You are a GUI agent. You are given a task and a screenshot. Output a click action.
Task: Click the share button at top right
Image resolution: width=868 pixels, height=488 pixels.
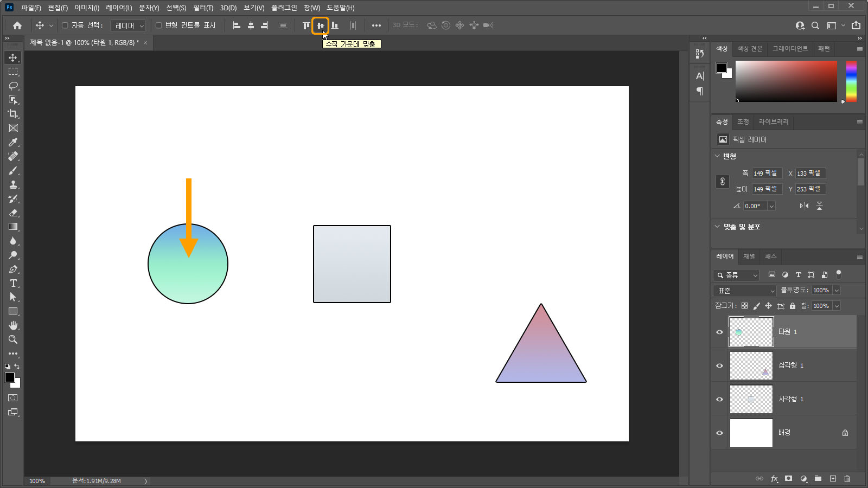pos(856,25)
